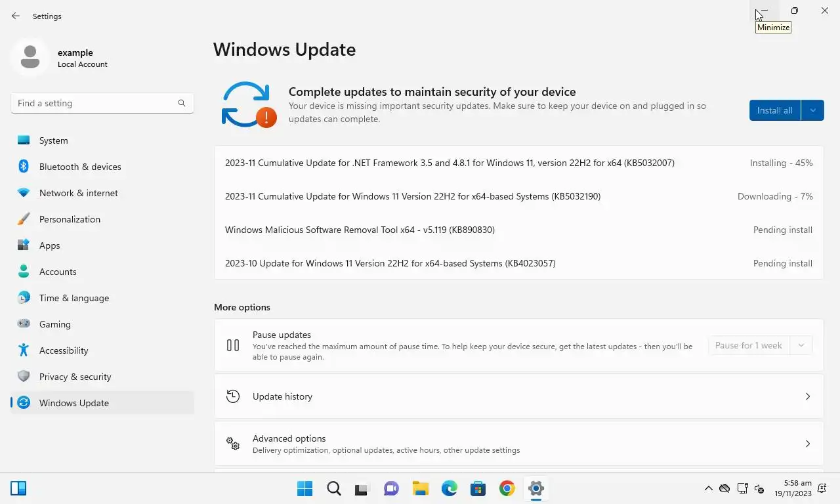This screenshot has height=504, width=840.
Task: Select the KB5032190 cumulative update row
Action: click(518, 196)
